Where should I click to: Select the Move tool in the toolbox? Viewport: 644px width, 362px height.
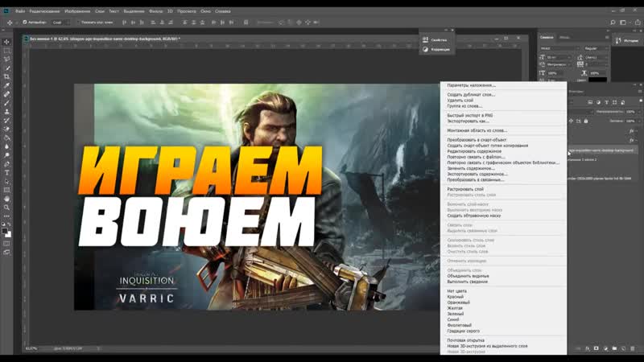point(6,42)
